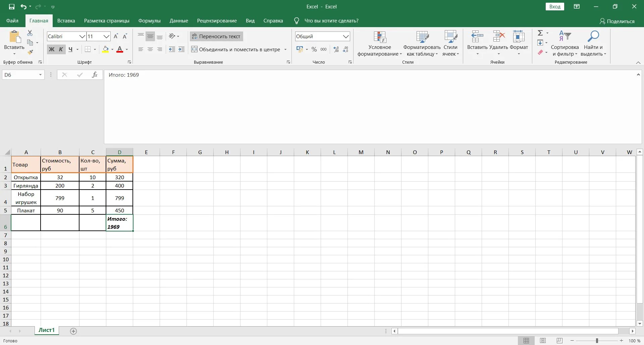Switch to Page Break preview icon
Image resolution: width=644 pixels, height=345 pixels.
click(559, 341)
